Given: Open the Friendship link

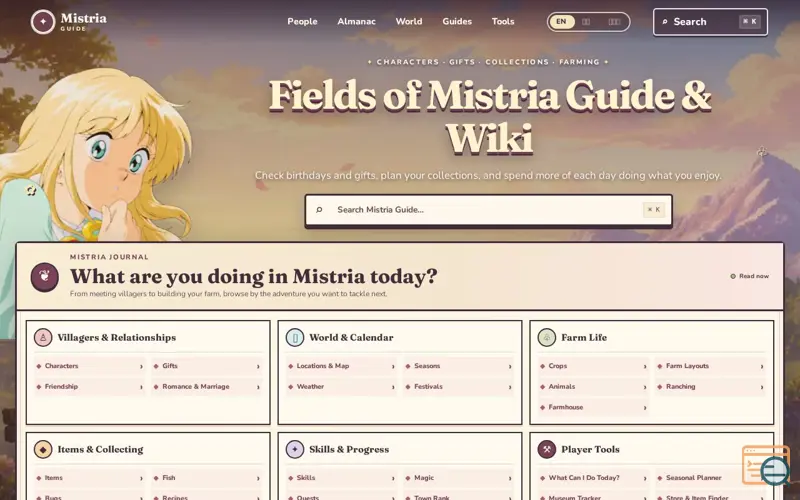Looking at the screenshot, I should 90,387.
